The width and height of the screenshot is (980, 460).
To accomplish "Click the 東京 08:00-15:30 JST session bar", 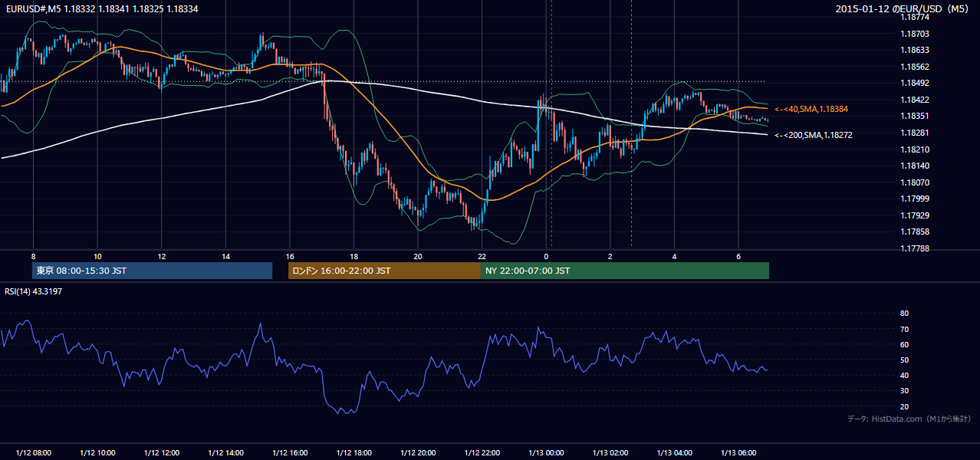I will click(x=153, y=271).
